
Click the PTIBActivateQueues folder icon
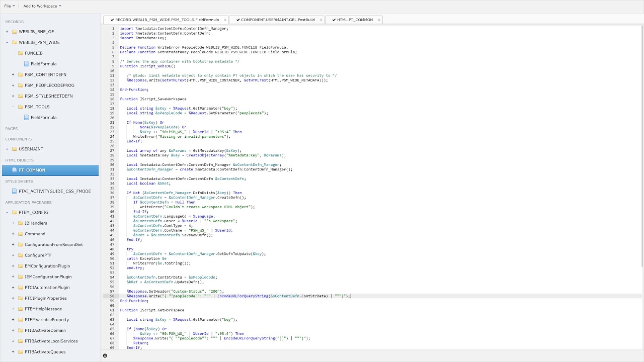pyautogui.click(x=20, y=351)
